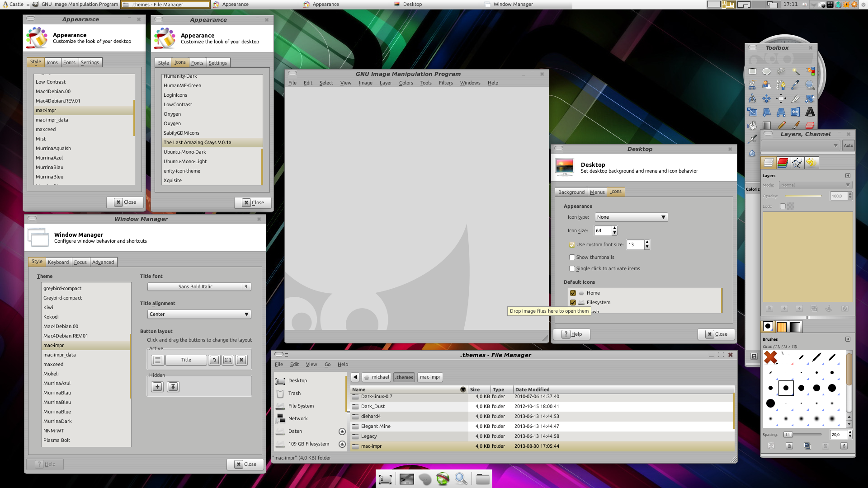Adjust the layer Opacity slider
This screenshot has width=868, height=488.
(803, 196)
